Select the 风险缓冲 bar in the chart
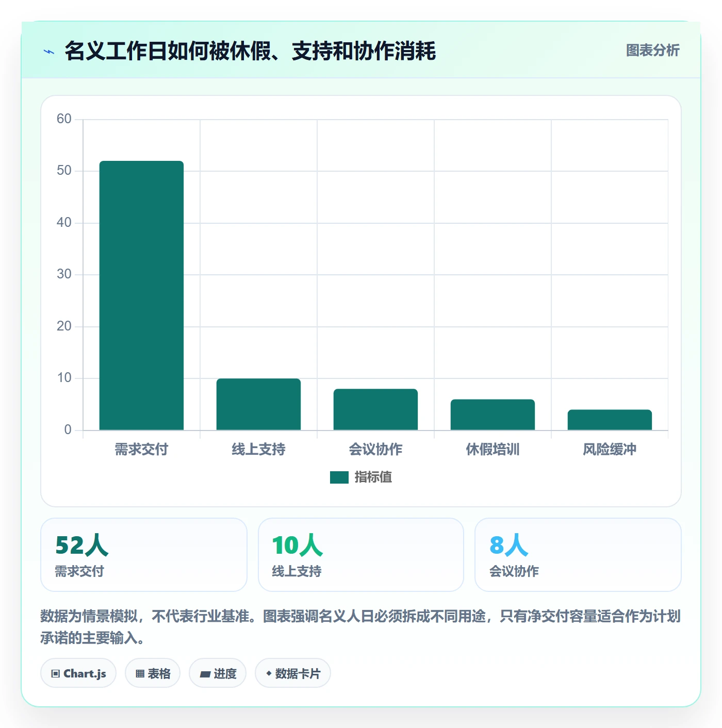Image resolution: width=722 pixels, height=728 pixels. 610,420
